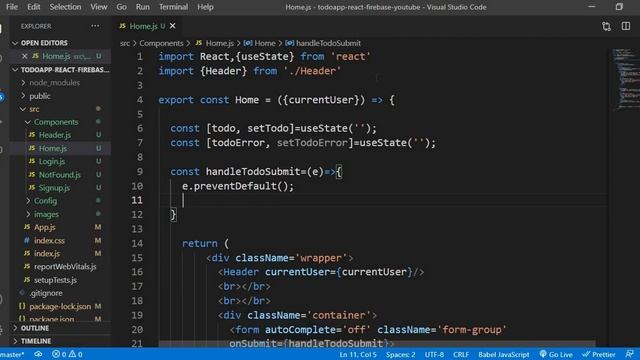Split the editor to the right
The width and height of the screenshot is (640, 360).
626,27
